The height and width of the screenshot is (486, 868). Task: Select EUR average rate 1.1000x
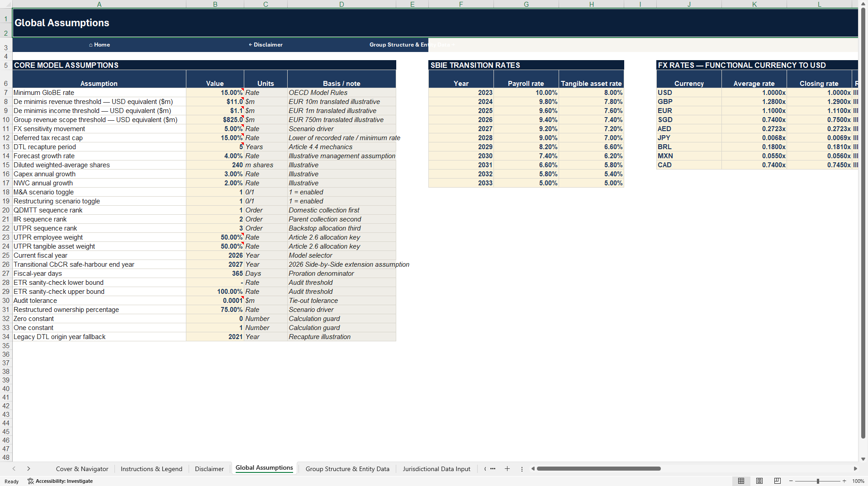tap(754, 111)
